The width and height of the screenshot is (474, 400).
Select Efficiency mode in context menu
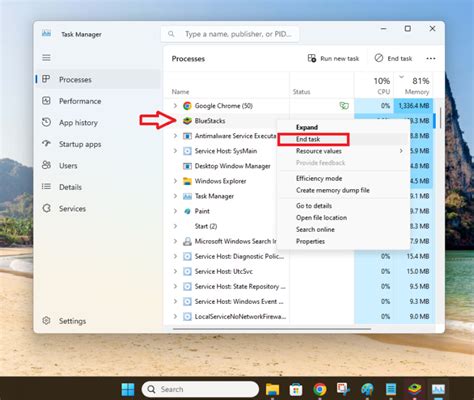[x=343, y=178]
